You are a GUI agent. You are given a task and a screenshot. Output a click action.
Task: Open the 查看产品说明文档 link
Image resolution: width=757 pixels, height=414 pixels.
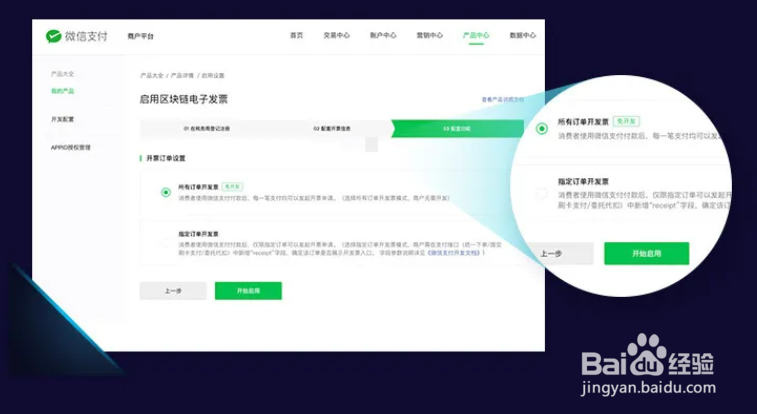tap(503, 99)
